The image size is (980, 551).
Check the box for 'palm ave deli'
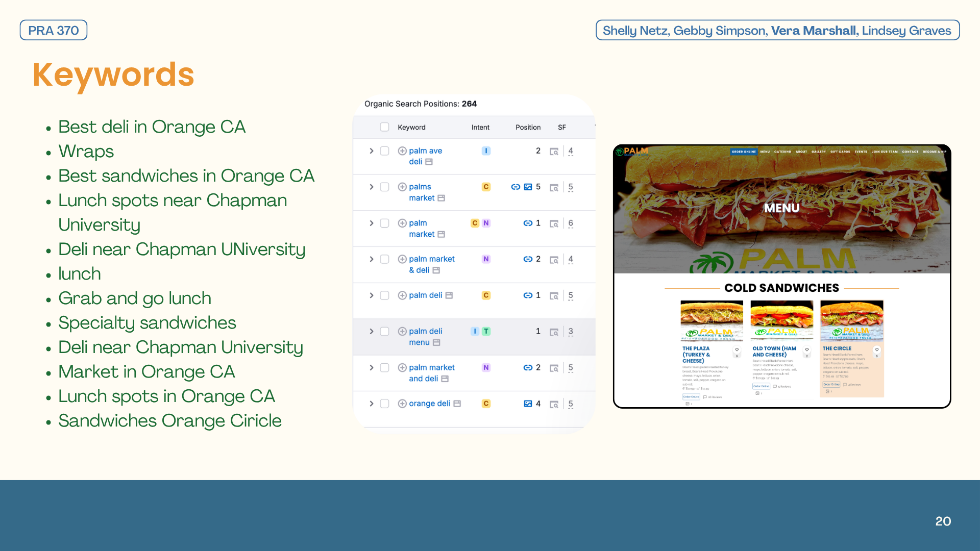pos(384,151)
